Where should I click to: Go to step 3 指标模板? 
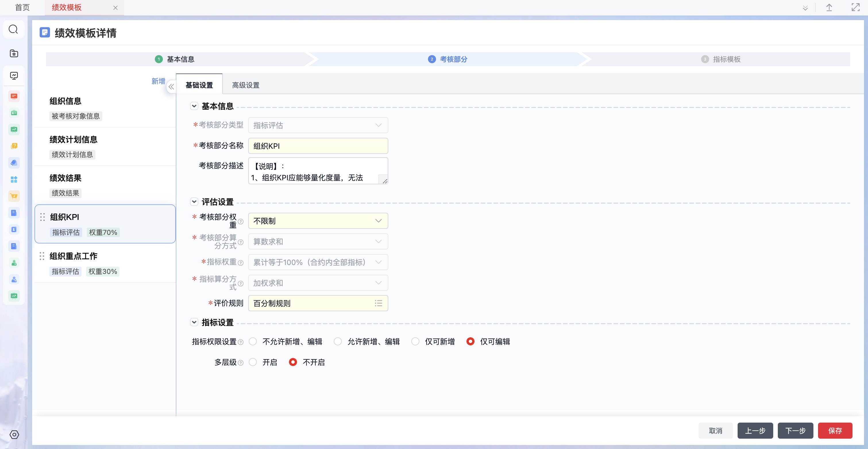click(x=721, y=59)
